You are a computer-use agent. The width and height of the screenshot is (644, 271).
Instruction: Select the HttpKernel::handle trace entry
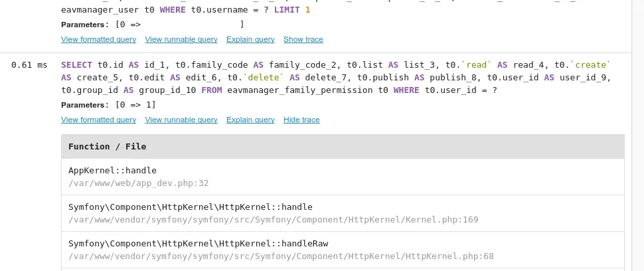coord(190,207)
